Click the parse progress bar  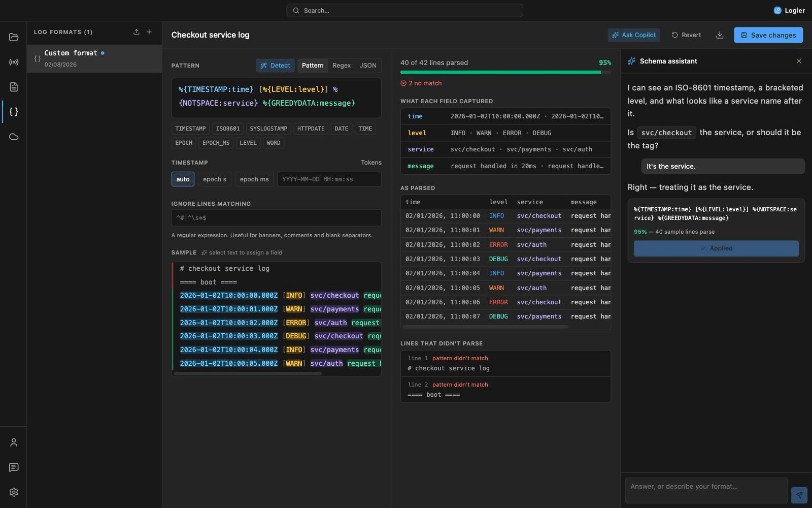click(505, 72)
